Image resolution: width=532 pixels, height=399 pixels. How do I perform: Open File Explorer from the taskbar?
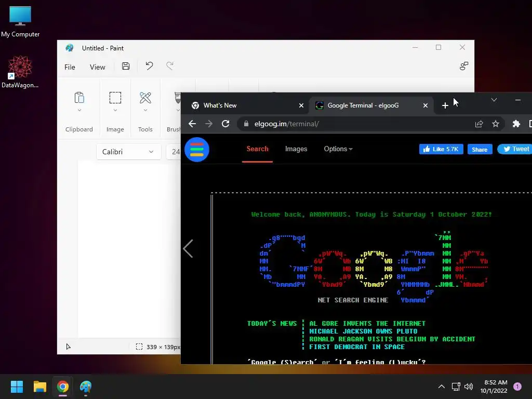(x=39, y=387)
